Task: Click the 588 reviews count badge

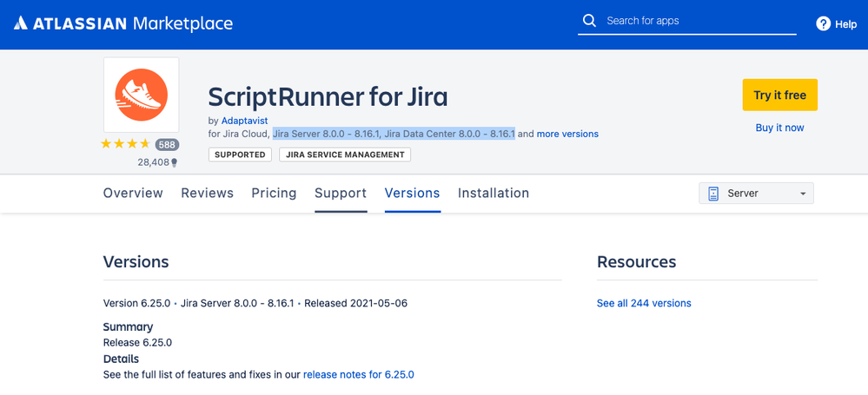Action: (167, 144)
